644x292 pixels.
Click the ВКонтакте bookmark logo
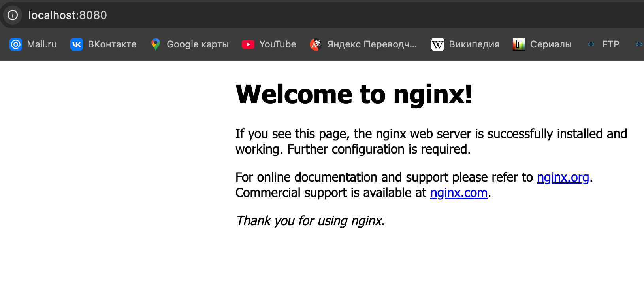tap(76, 44)
